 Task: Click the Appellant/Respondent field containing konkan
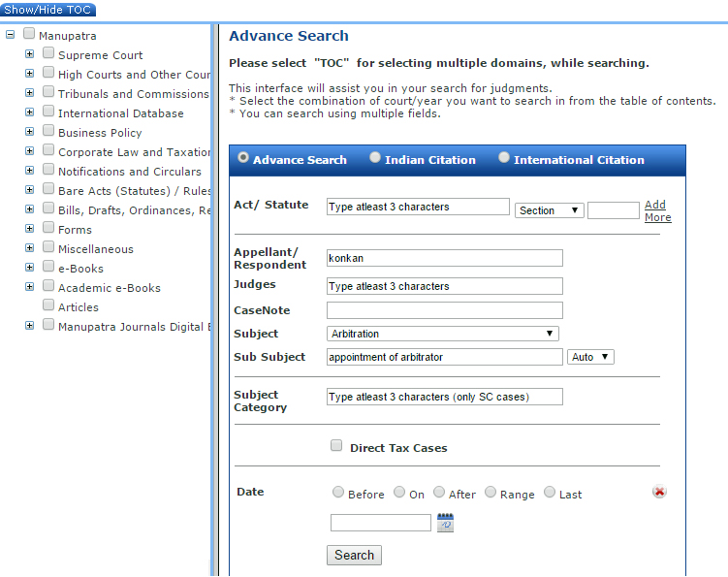click(x=445, y=258)
